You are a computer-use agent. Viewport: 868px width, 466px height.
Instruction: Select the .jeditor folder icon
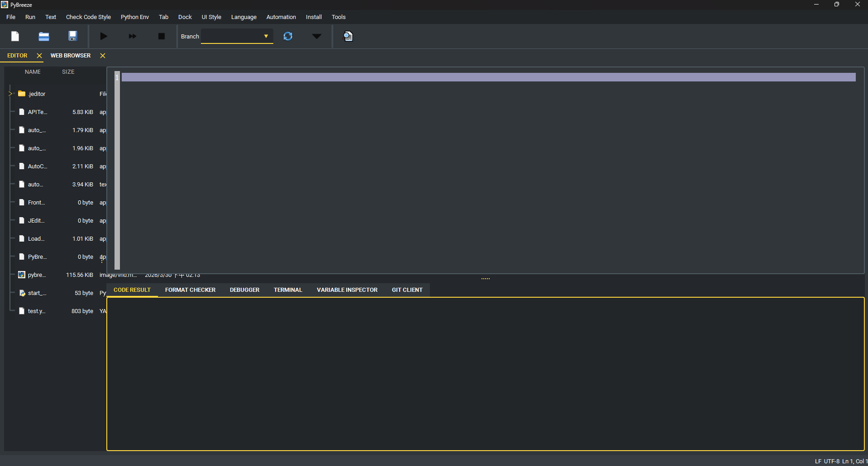(x=22, y=94)
